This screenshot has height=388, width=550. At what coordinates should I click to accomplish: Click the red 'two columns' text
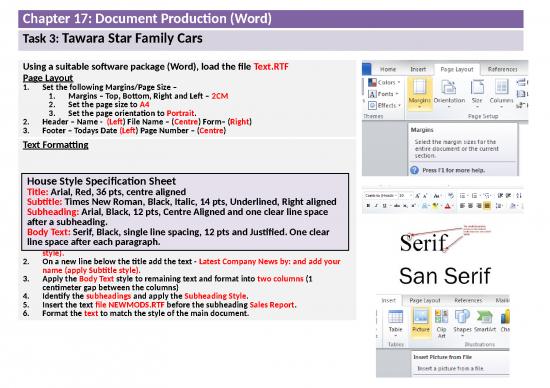(280, 279)
